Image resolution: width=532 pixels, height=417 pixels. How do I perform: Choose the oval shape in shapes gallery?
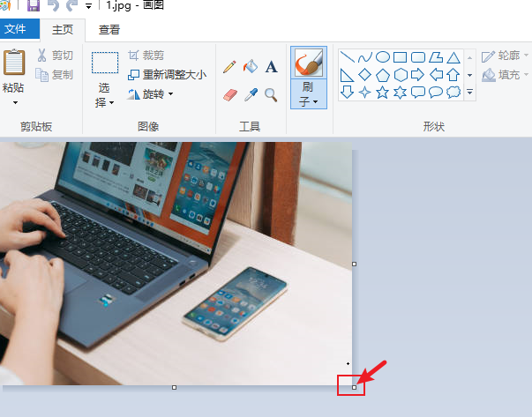383,57
